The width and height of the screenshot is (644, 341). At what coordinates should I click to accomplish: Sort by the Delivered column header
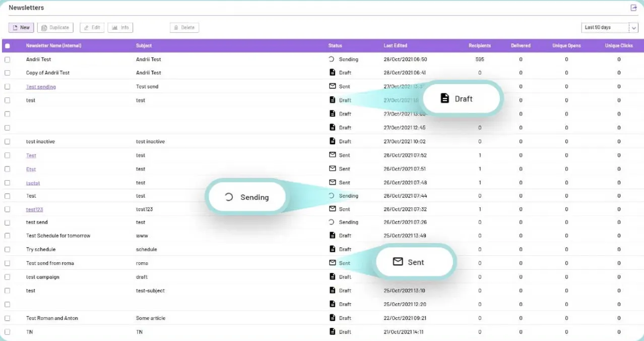(x=521, y=46)
